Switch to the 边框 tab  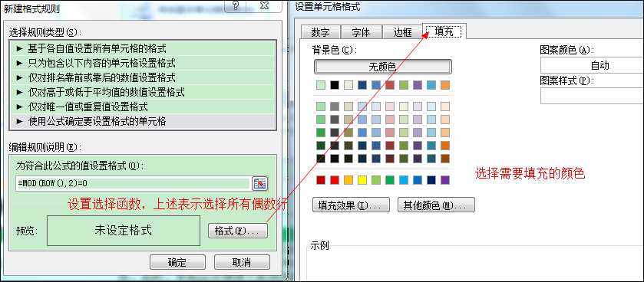click(402, 32)
